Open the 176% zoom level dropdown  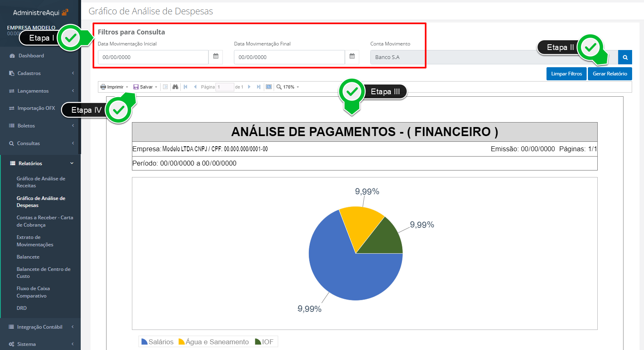click(288, 87)
